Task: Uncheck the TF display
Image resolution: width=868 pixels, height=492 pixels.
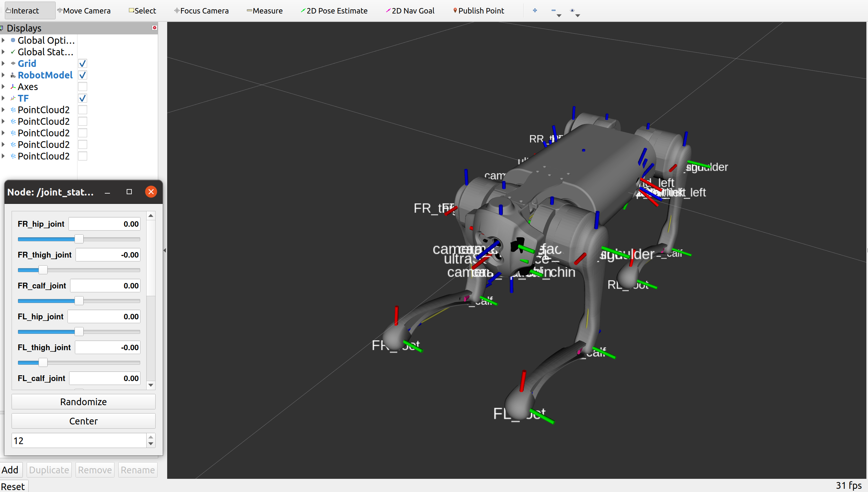Action: click(x=82, y=98)
